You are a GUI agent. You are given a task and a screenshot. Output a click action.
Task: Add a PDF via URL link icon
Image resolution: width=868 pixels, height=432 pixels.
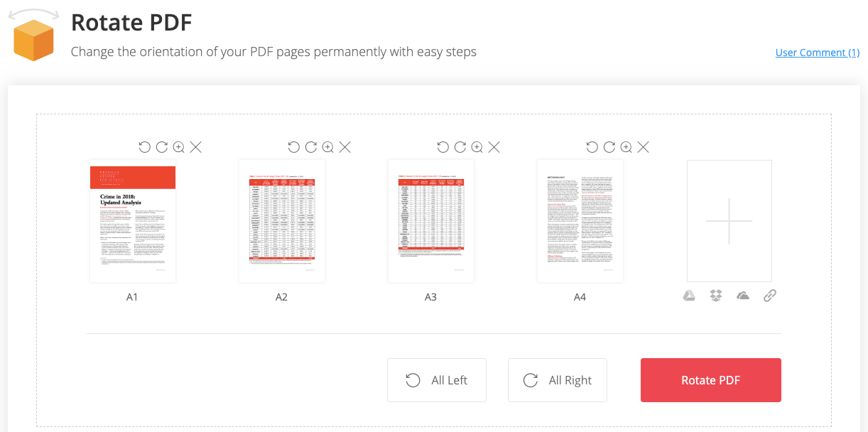[x=770, y=296]
